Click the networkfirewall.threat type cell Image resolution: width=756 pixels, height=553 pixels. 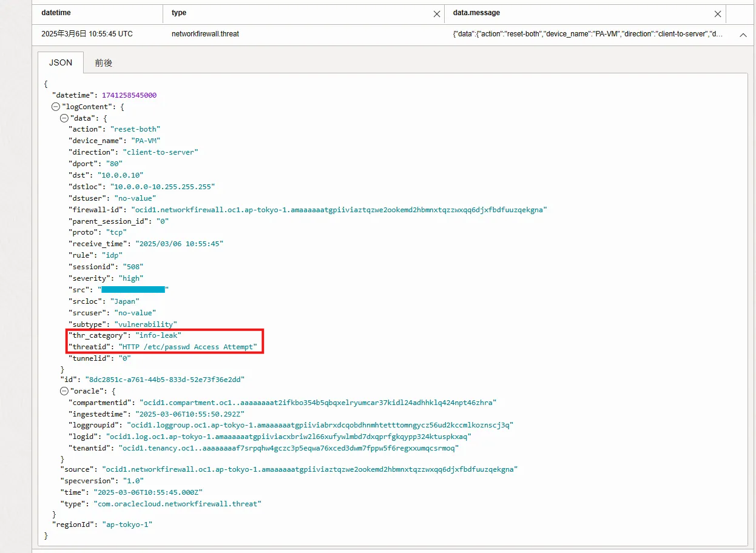coord(205,34)
